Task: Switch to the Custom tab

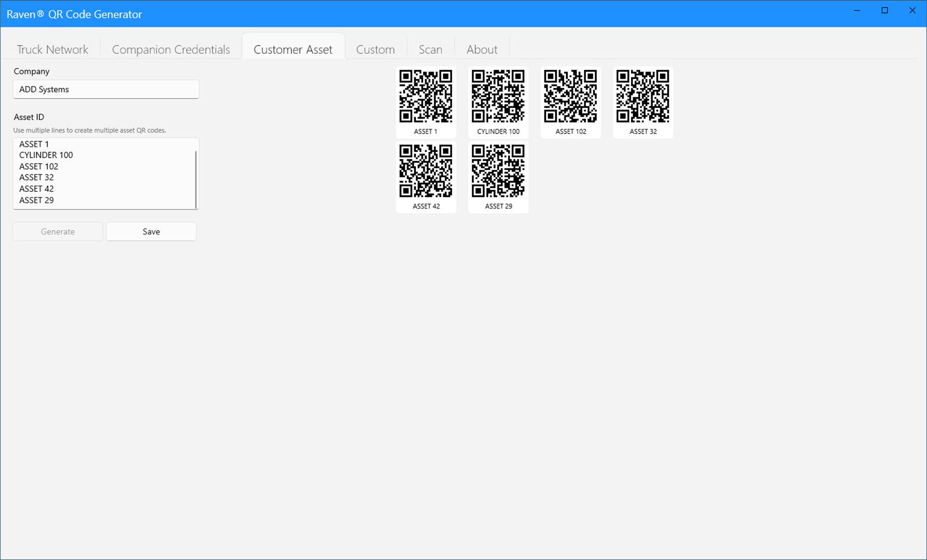Action: (x=375, y=49)
